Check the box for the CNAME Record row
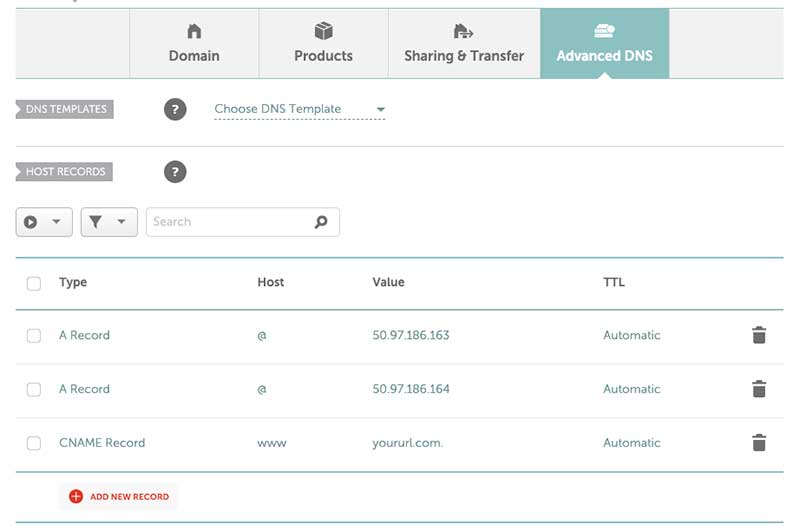 coord(34,443)
